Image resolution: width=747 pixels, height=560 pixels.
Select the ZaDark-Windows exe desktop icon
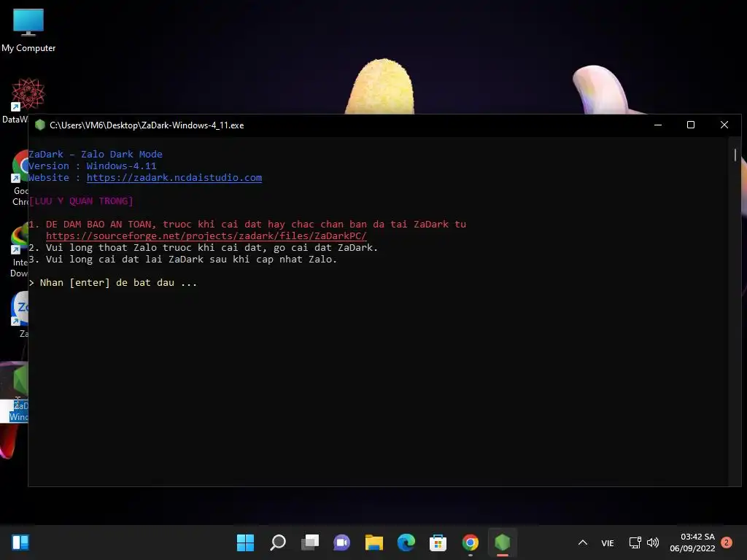(18, 392)
